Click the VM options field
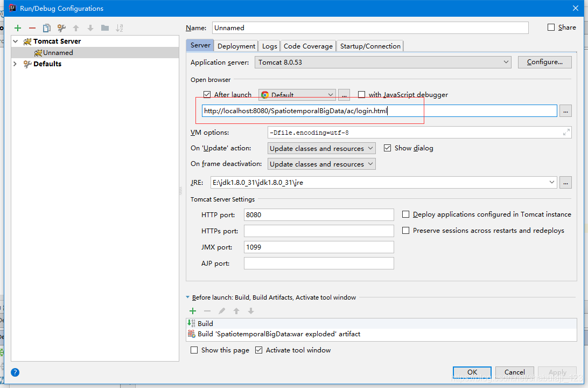 coord(419,133)
